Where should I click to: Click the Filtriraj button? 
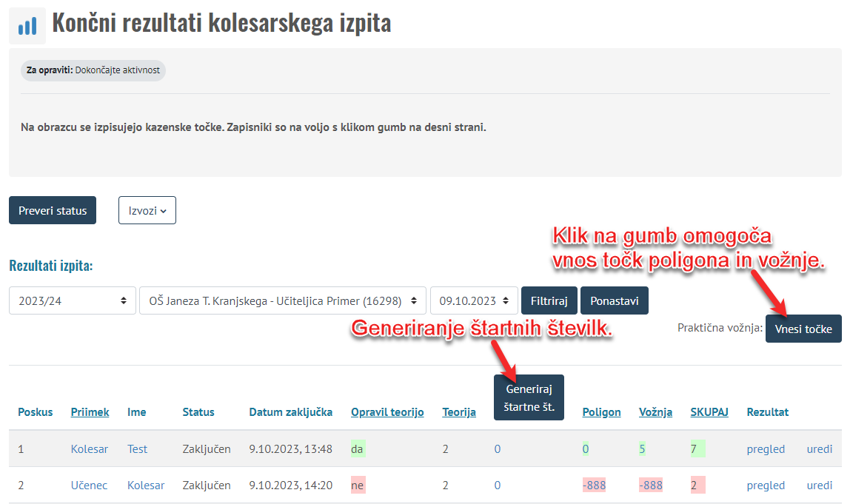click(549, 300)
